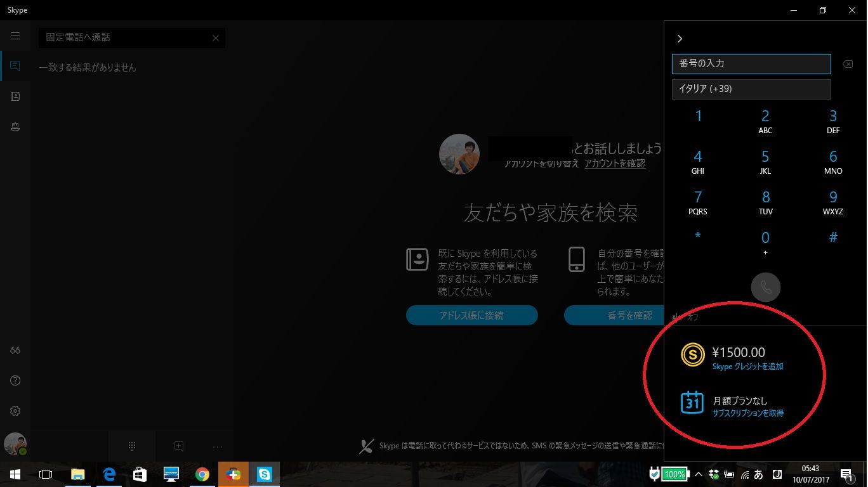Click Skype クレジットを追加 link
868x487 pixels.
click(747, 367)
